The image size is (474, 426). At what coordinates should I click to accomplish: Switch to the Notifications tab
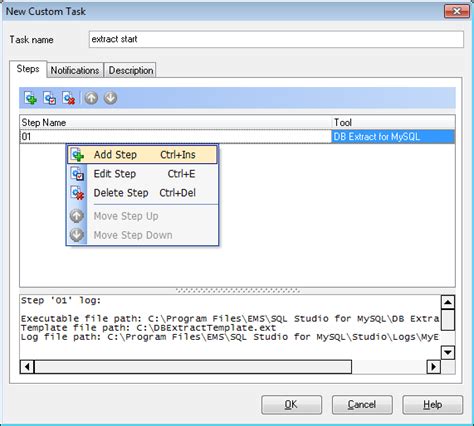(75, 70)
